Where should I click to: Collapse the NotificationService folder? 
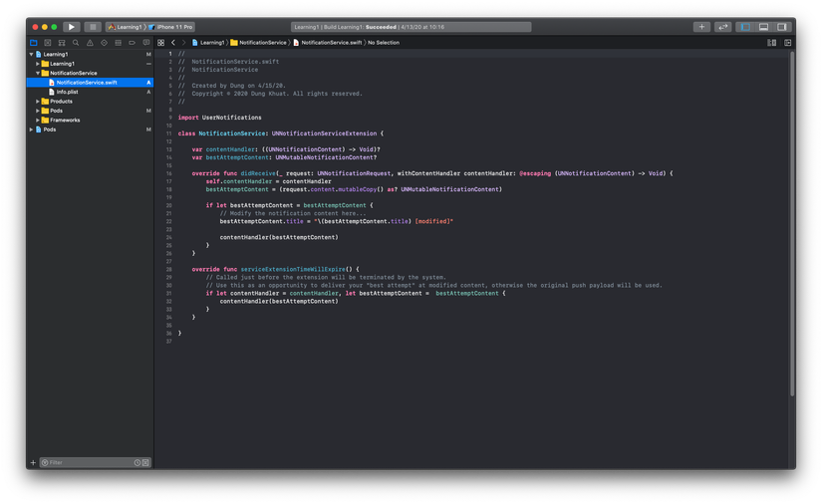pyautogui.click(x=38, y=73)
